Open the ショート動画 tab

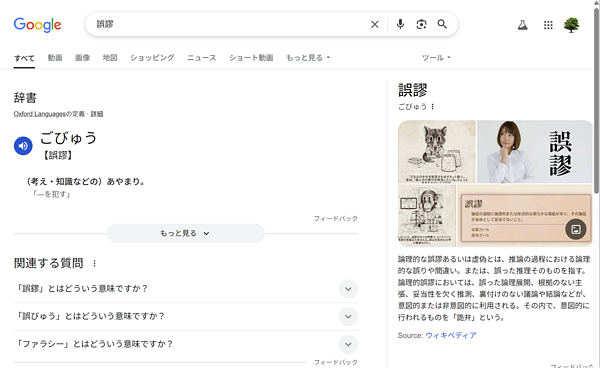pos(251,58)
